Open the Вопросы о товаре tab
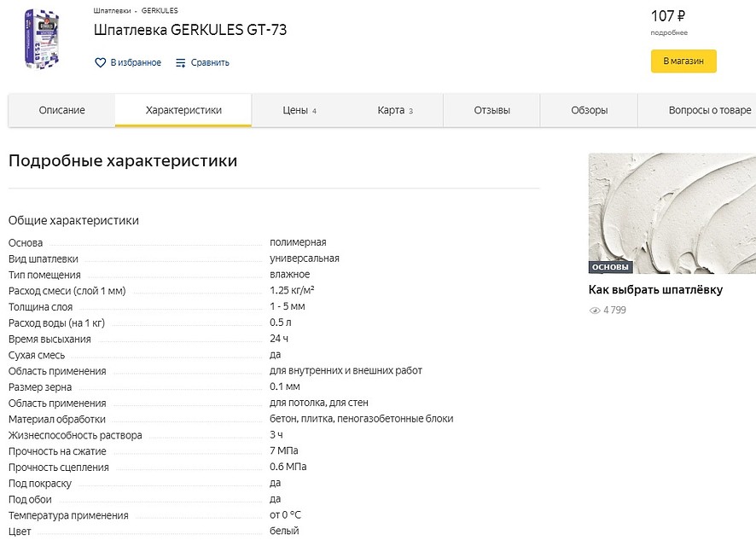The height and width of the screenshot is (546, 756). click(698, 111)
